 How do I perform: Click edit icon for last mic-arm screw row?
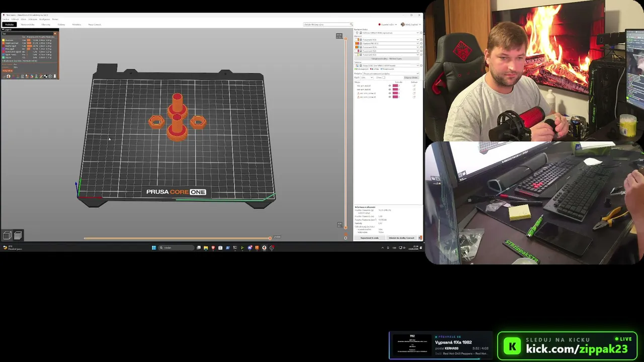pos(414,97)
